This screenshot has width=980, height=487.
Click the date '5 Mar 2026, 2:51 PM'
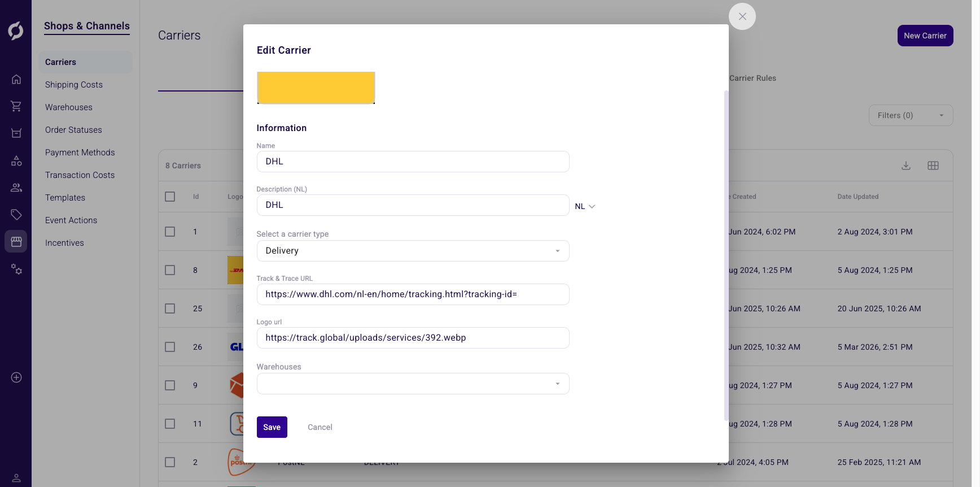tap(875, 347)
